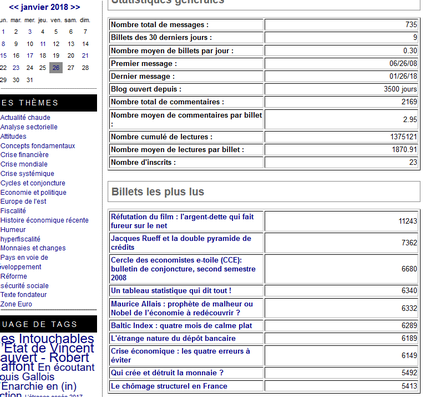Open the Cycles et conjoncture theme
The image size is (425, 397).
click(33, 183)
